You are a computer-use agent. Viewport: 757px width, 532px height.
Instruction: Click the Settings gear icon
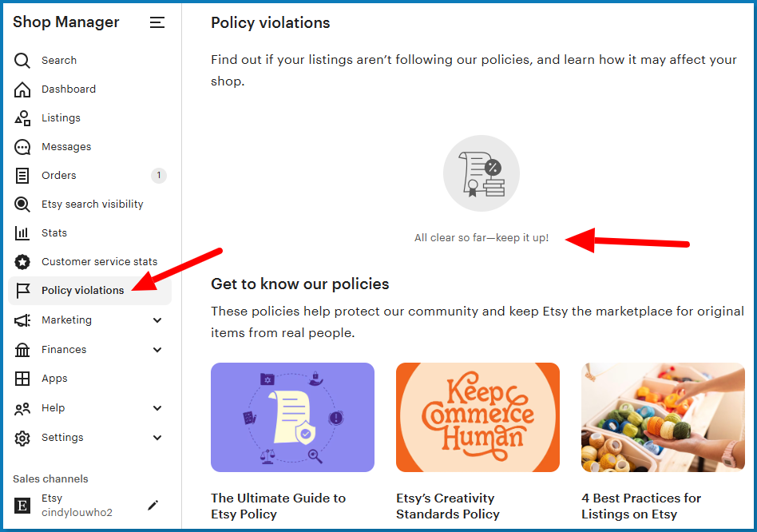tap(22, 438)
